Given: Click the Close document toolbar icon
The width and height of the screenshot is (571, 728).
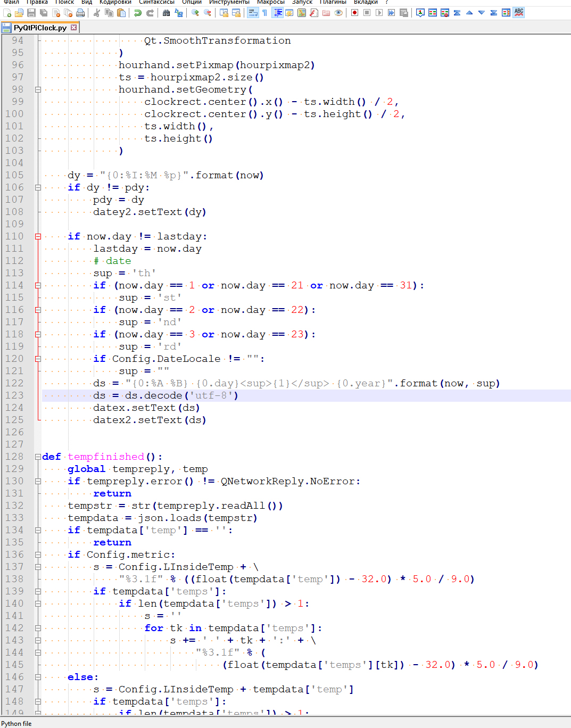Looking at the screenshot, I should coord(56,13).
